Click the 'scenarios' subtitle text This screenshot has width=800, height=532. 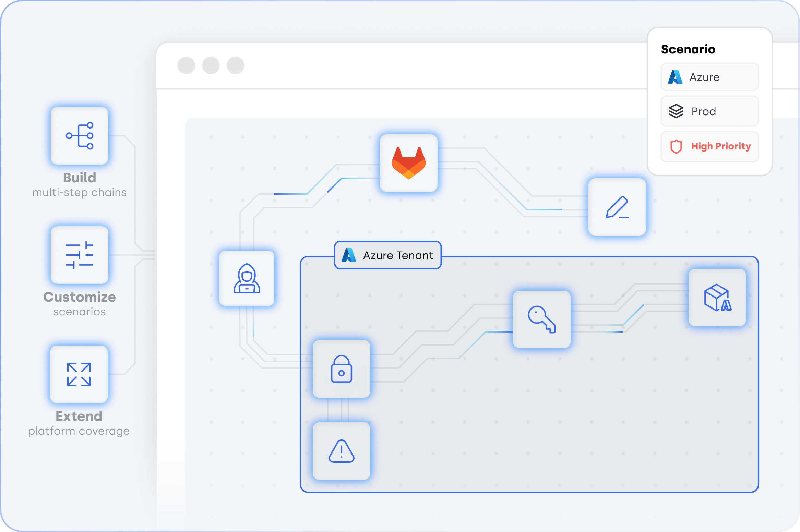(x=80, y=312)
